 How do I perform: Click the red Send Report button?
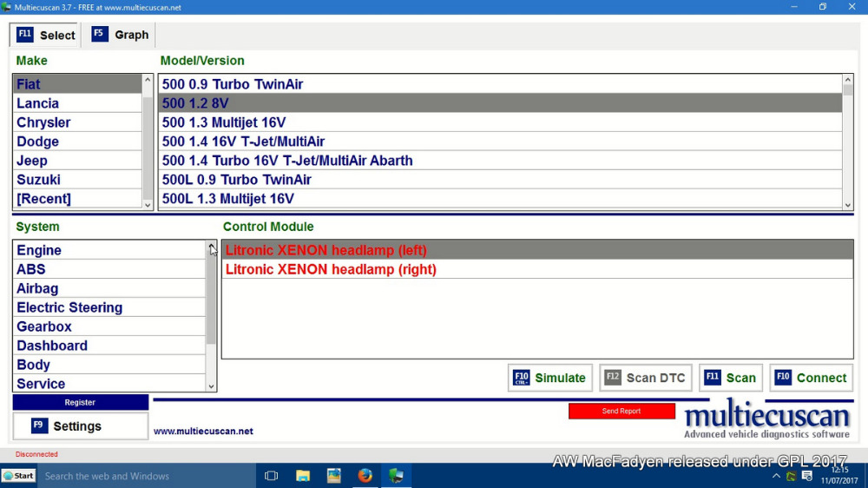pyautogui.click(x=621, y=411)
